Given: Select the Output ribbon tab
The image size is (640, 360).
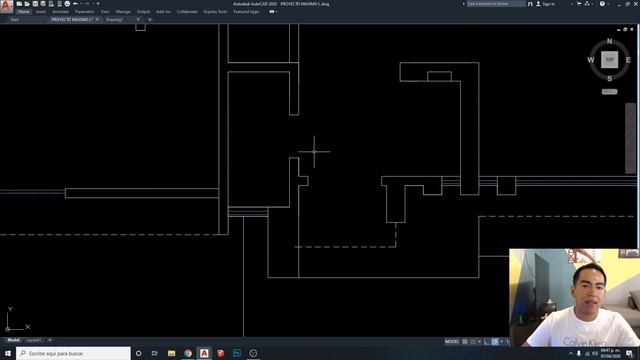Looking at the screenshot, I should (143, 12).
